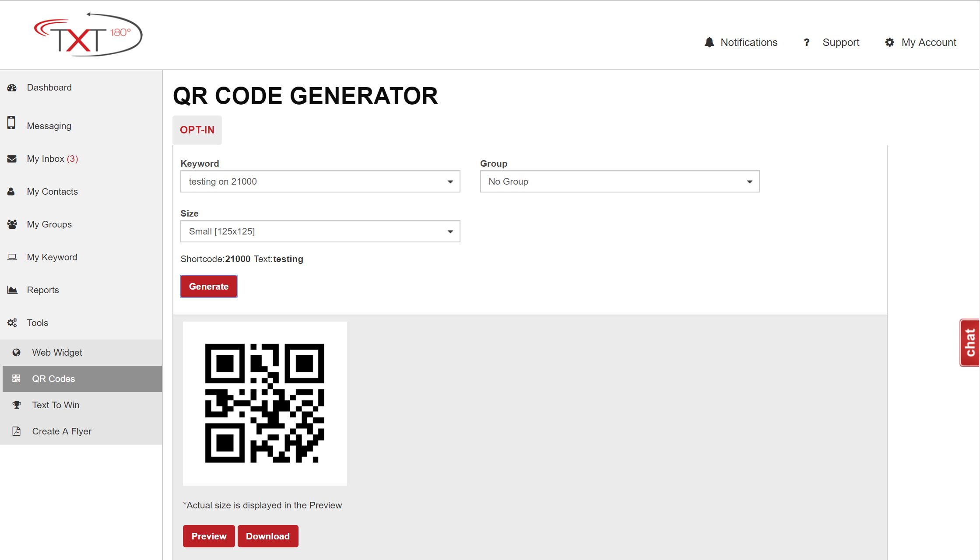Click the Text To Win trophy icon
Viewport: 980px width, 560px height.
point(17,405)
